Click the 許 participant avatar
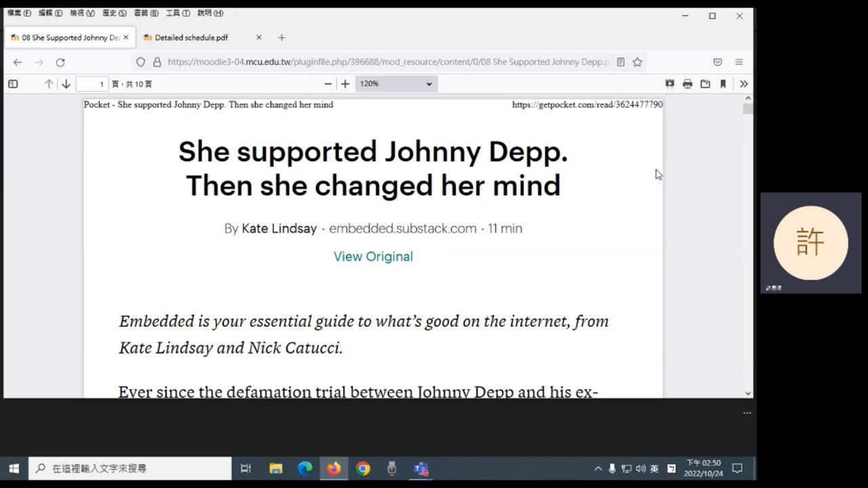This screenshot has height=488, width=868. [x=811, y=243]
